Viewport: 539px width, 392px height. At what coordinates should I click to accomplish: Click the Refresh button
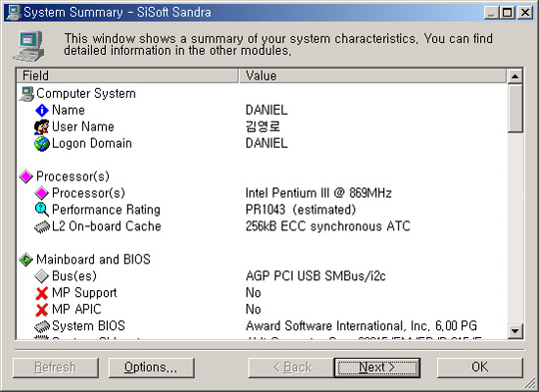(x=56, y=367)
